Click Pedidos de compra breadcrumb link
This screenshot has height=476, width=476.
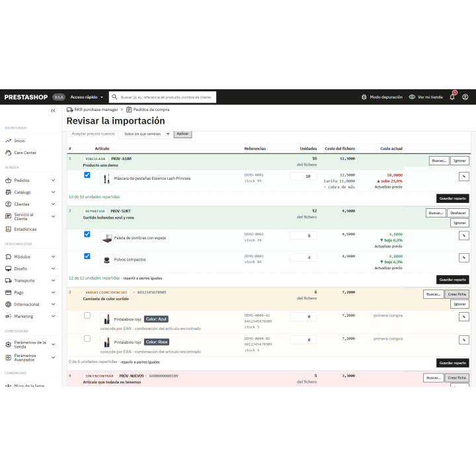(x=151, y=110)
